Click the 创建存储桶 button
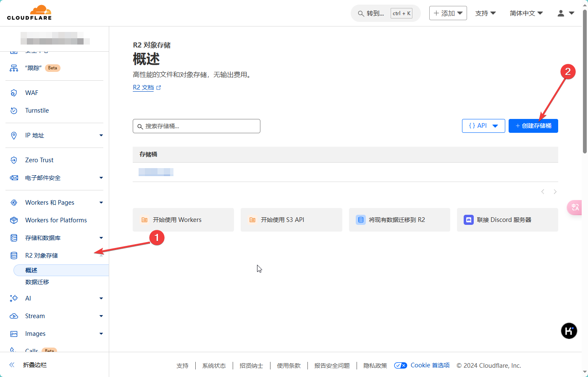This screenshot has width=588, height=377. (x=533, y=126)
